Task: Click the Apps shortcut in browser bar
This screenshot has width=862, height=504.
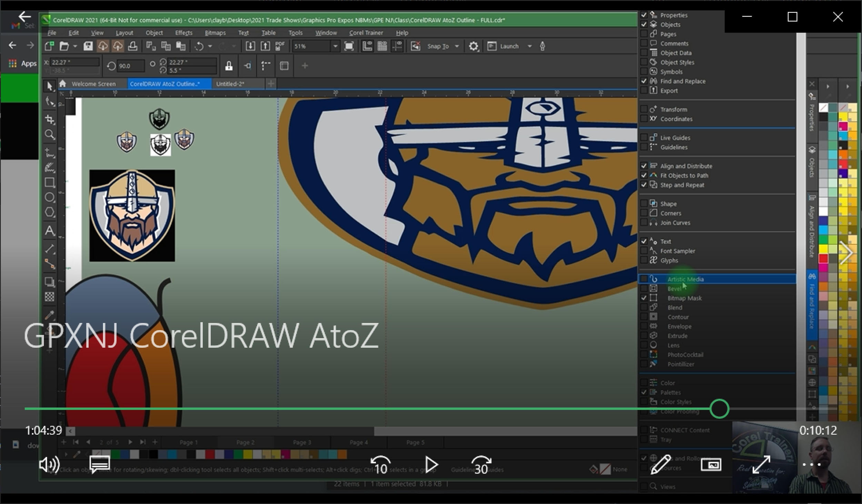Action: (x=23, y=63)
